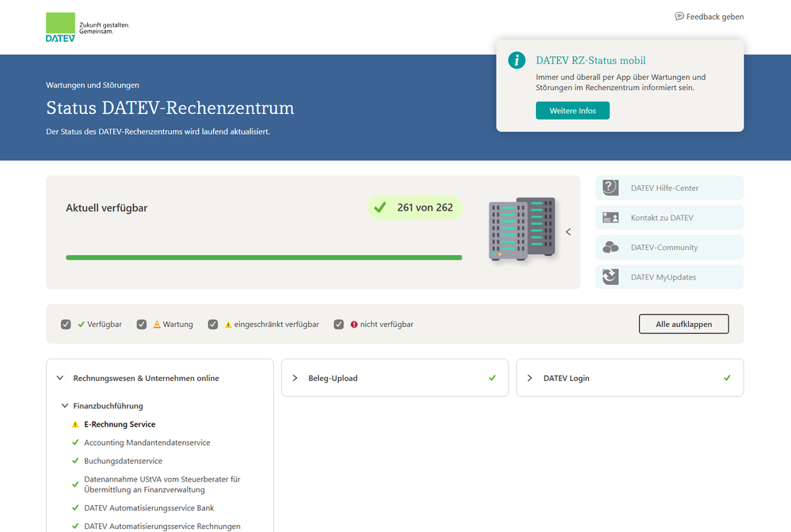
Task: Open the DATEV Hilfe-Center link
Action: pyautogui.click(x=669, y=188)
